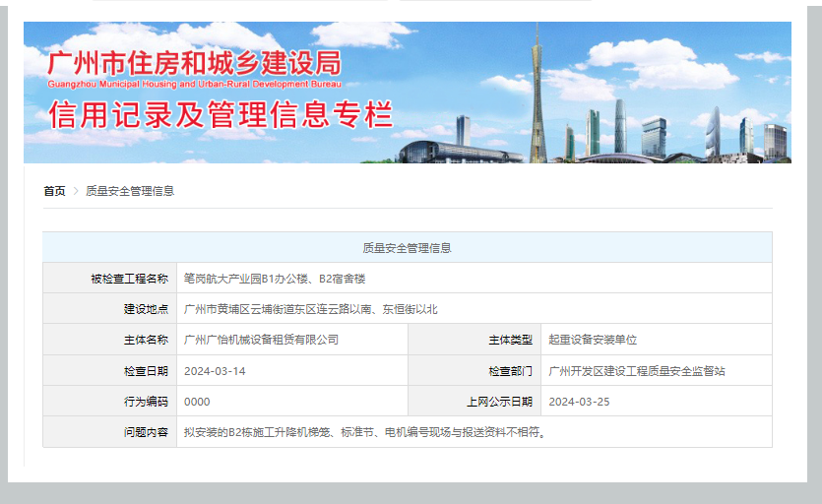Screen dimensions: 822x504
Task: Click 广州广怡机械设备租赁有限公司 company name
Action: pos(261,340)
